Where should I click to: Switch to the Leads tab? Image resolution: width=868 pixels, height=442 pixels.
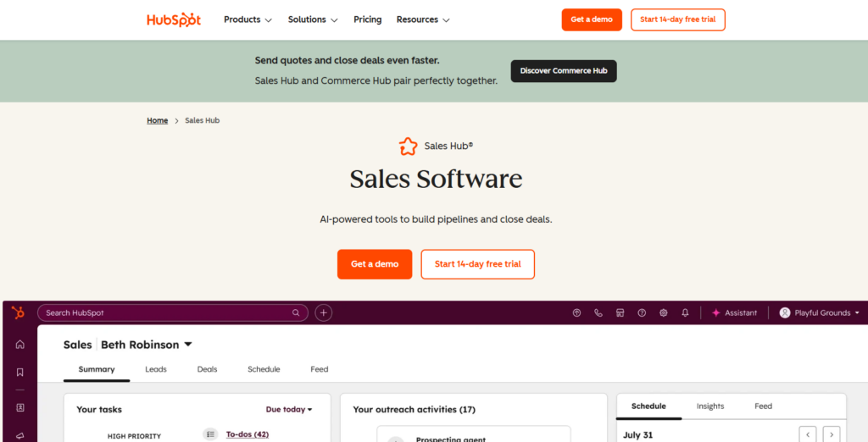(x=156, y=369)
